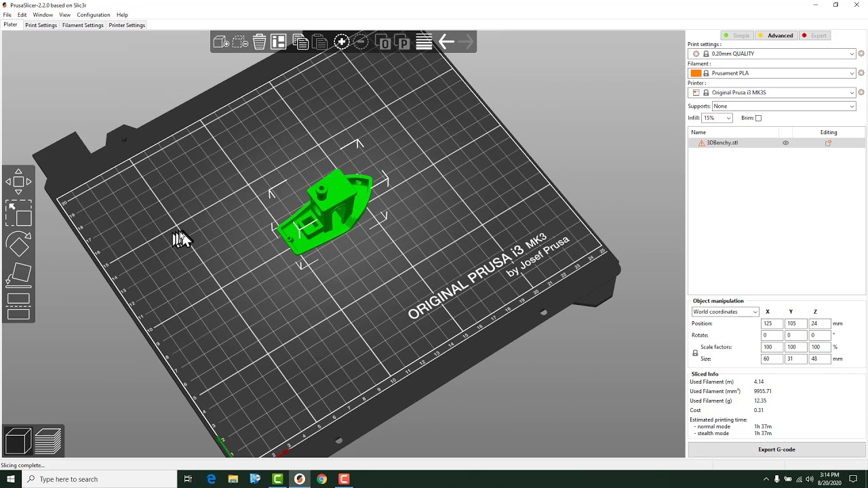Click the Export G-code button

click(776, 449)
